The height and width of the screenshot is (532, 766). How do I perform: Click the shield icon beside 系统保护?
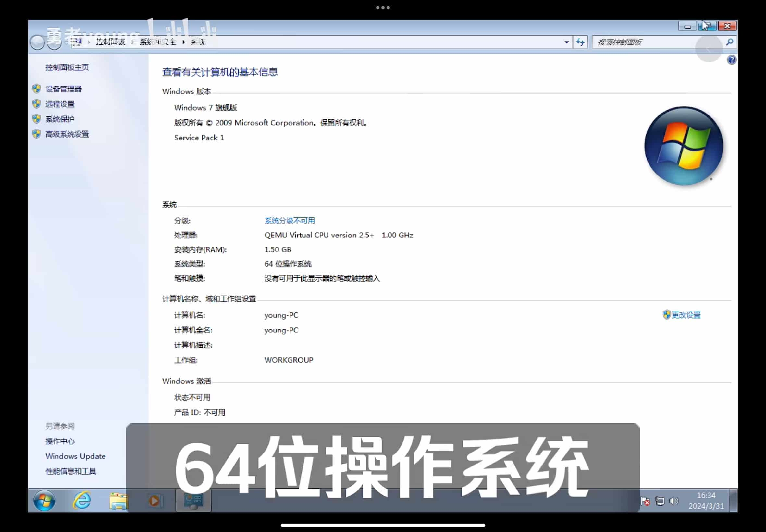[37, 119]
